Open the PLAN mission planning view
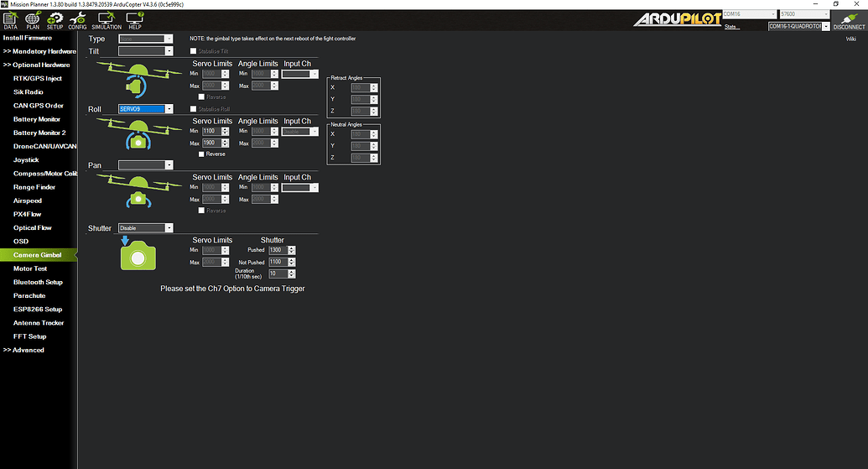The image size is (868, 469). (x=33, y=20)
